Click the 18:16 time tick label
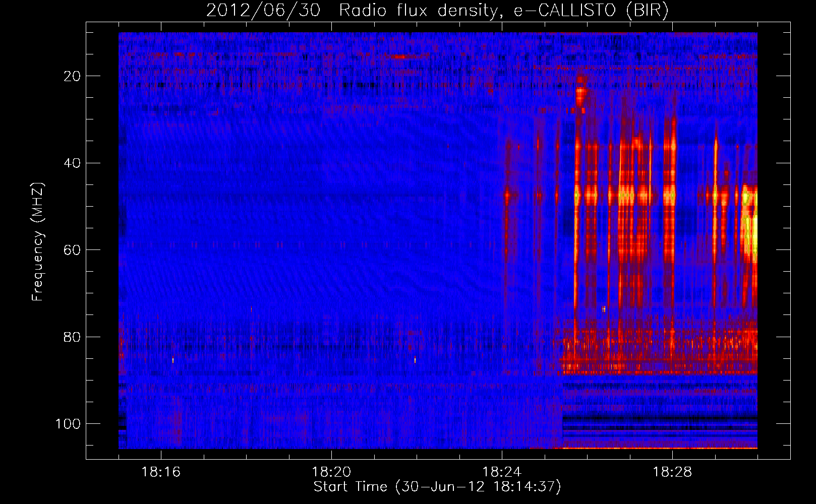 [161, 472]
